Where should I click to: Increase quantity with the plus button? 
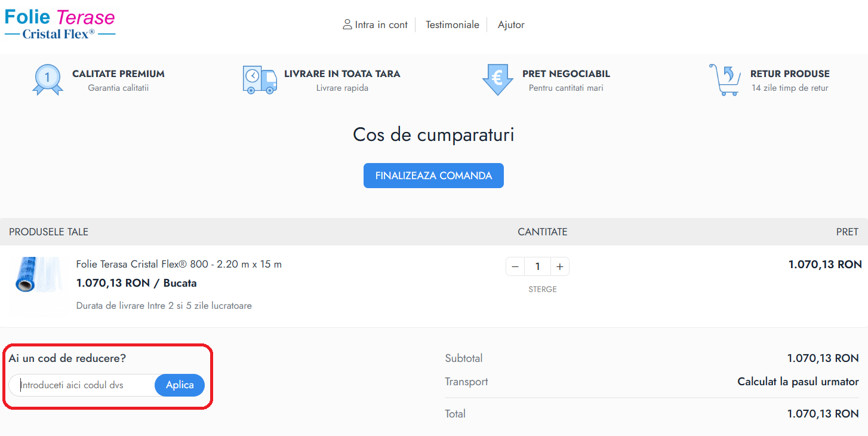coord(559,267)
